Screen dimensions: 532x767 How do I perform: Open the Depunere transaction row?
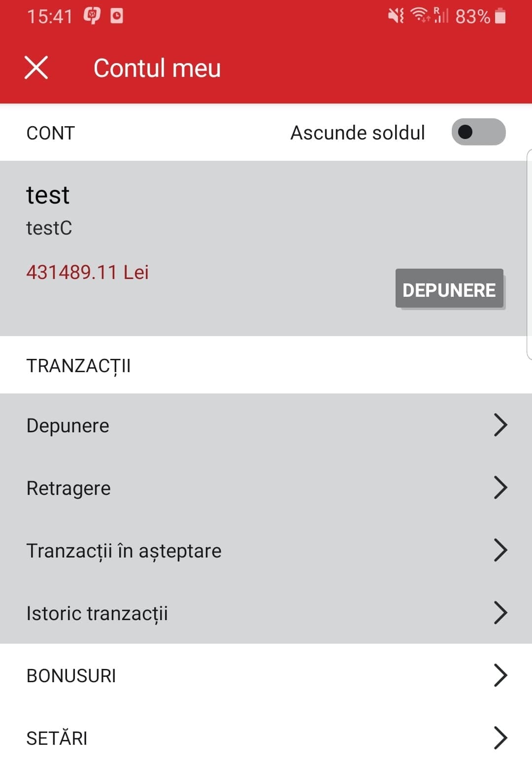coord(68,425)
